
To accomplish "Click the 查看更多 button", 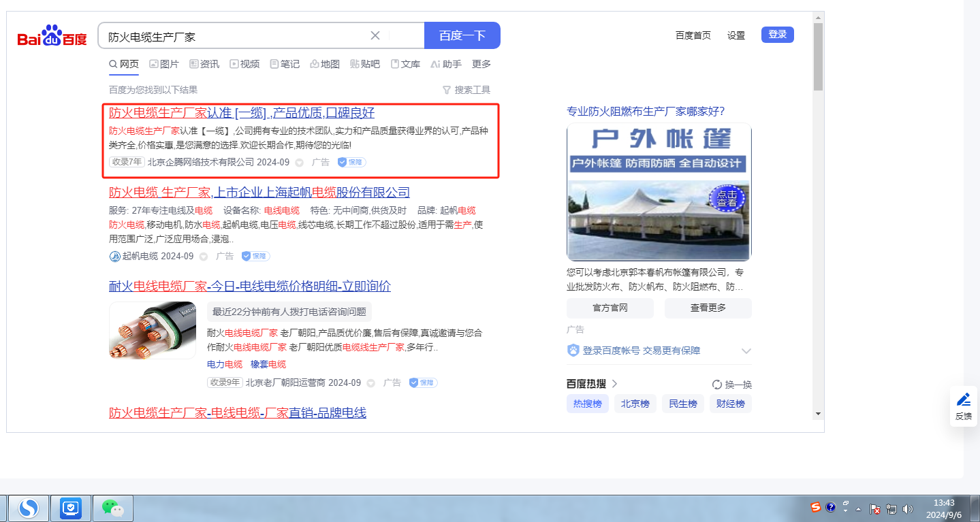I will (x=708, y=308).
